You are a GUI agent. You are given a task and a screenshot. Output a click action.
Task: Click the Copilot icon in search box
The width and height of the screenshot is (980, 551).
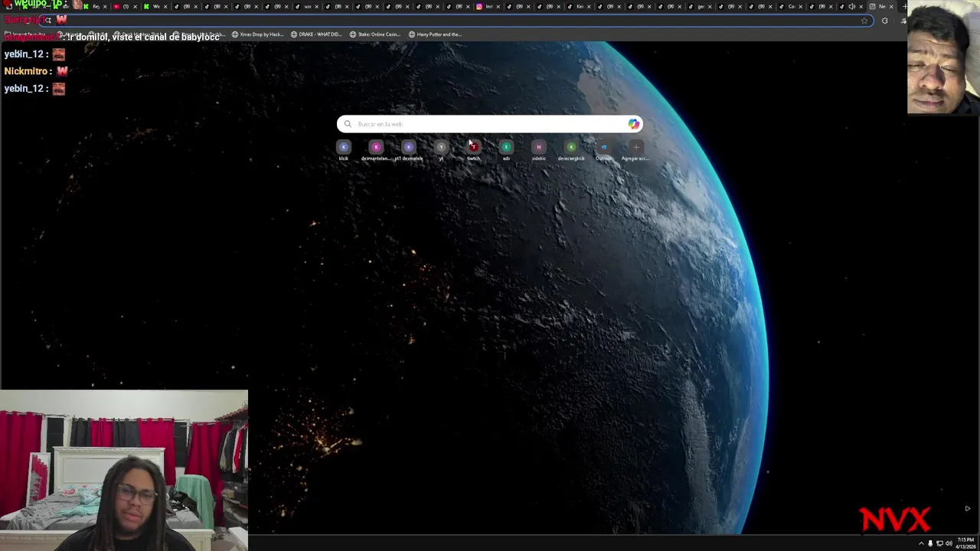click(633, 124)
